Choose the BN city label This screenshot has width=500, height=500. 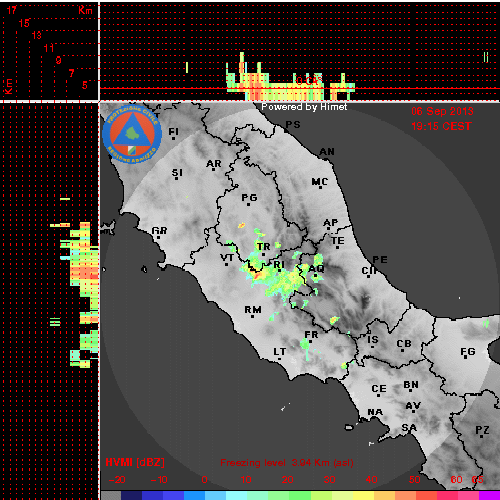[x=411, y=385]
